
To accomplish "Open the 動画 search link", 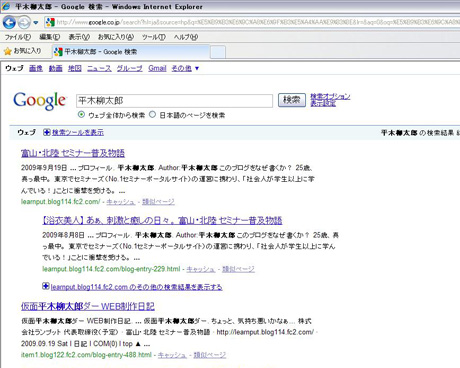I will (x=55, y=68).
